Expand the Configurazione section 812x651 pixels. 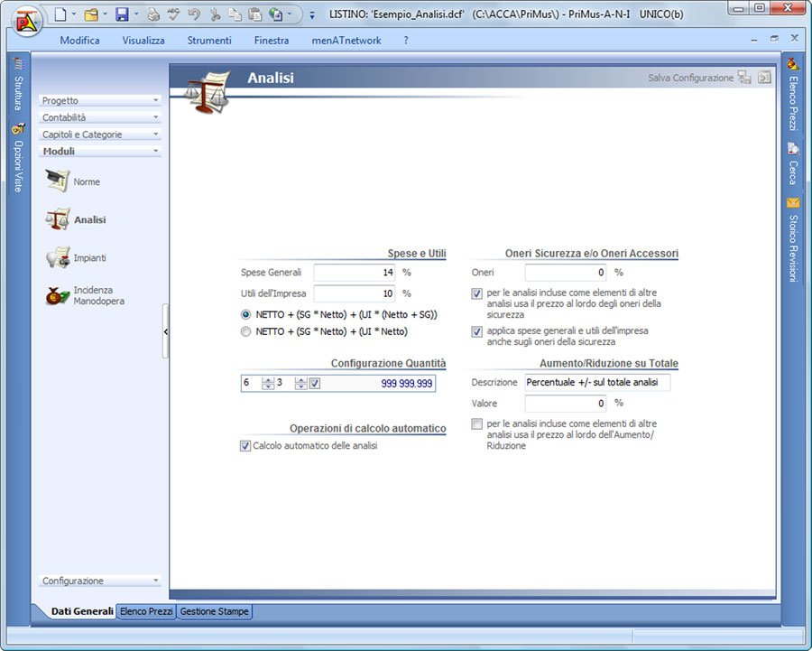[99, 581]
